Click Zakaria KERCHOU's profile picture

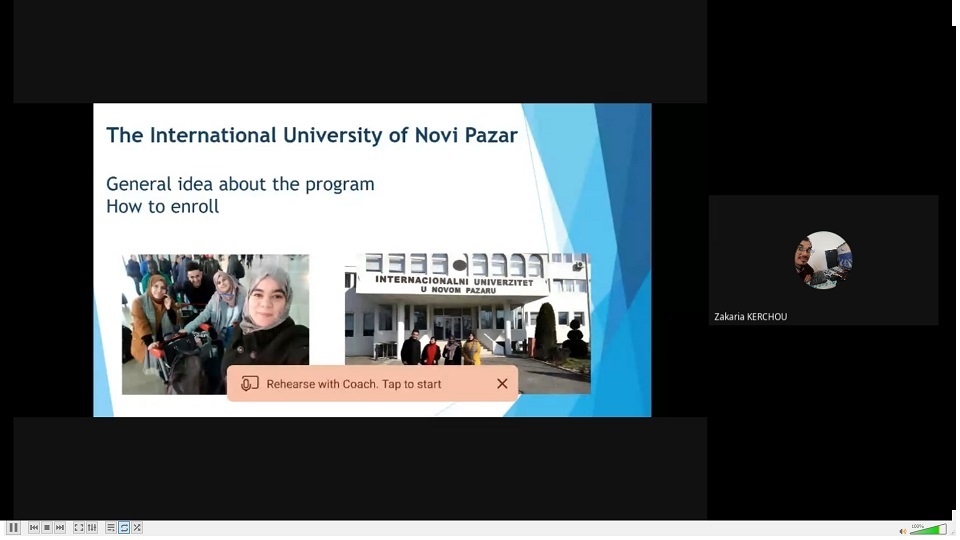tap(823, 260)
